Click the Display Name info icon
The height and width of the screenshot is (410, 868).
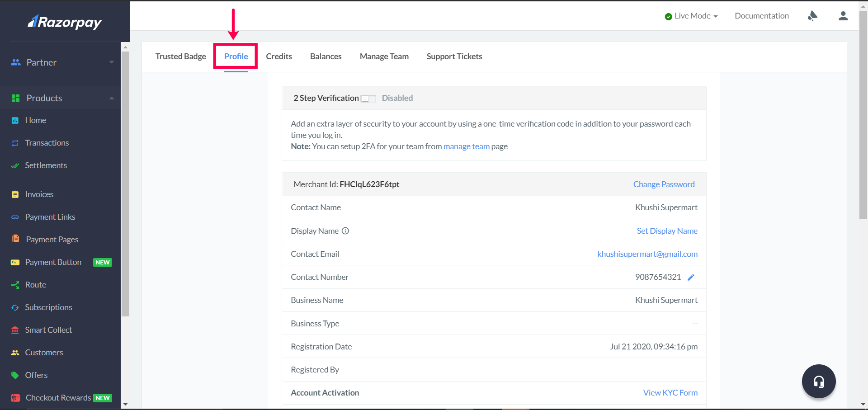point(345,231)
